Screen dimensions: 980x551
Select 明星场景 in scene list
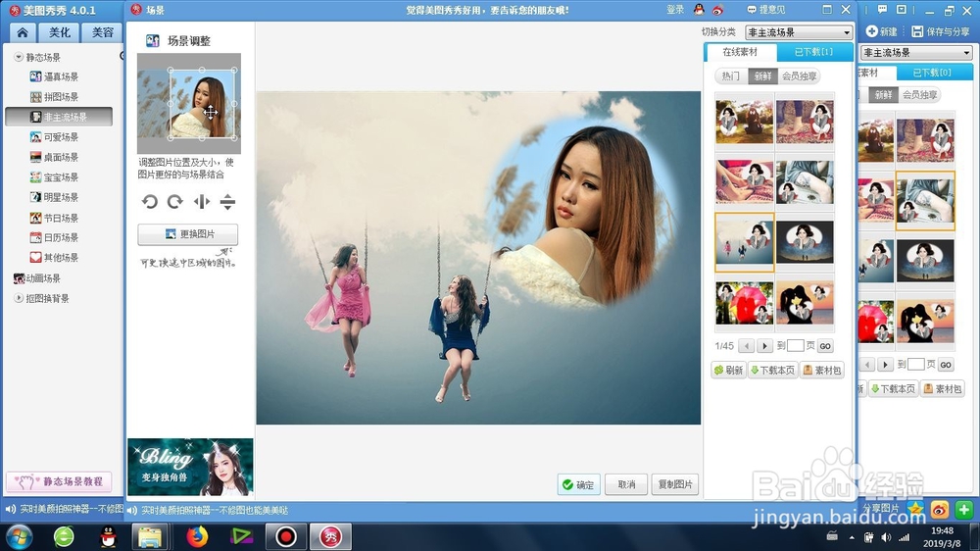pos(54,197)
